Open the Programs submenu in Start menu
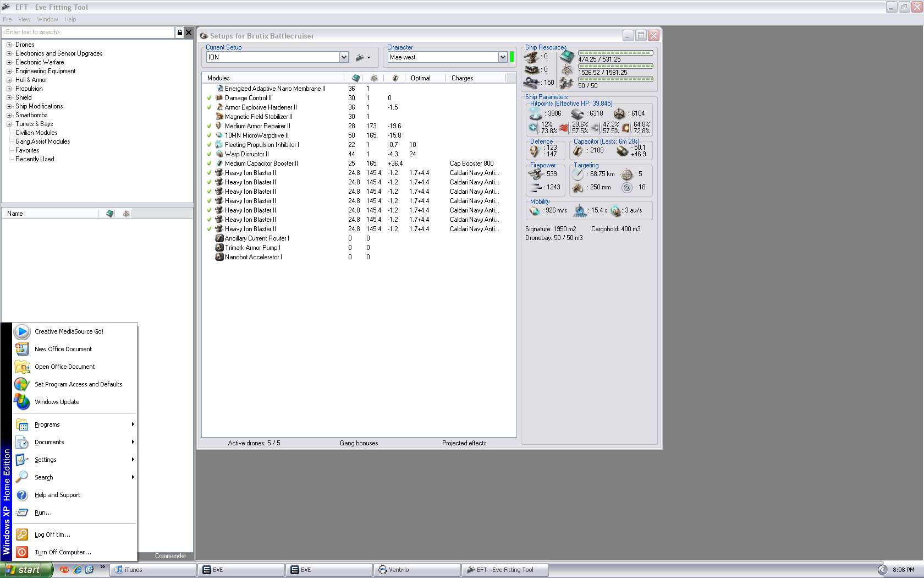This screenshot has width=924, height=578. [75, 424]
